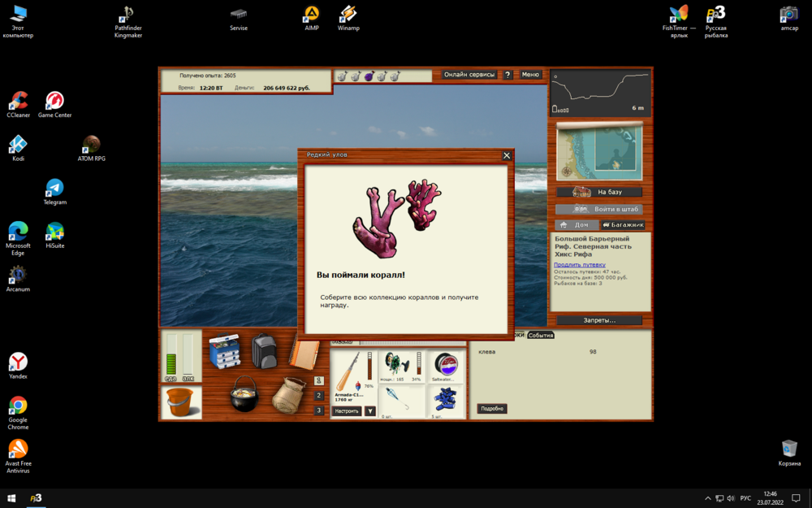
Task: Click the Продлить путевку link
Action: [x=579, y=265]
